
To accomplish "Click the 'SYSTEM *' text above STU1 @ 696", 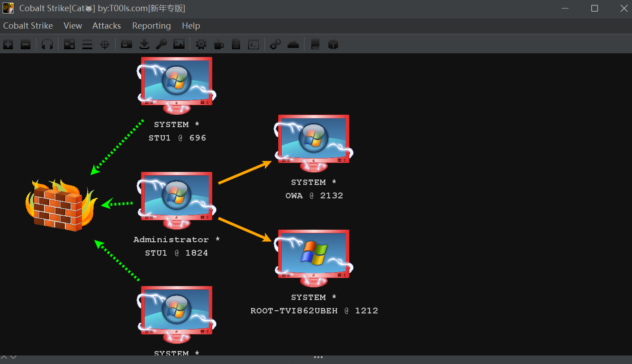I will (177, 124).
